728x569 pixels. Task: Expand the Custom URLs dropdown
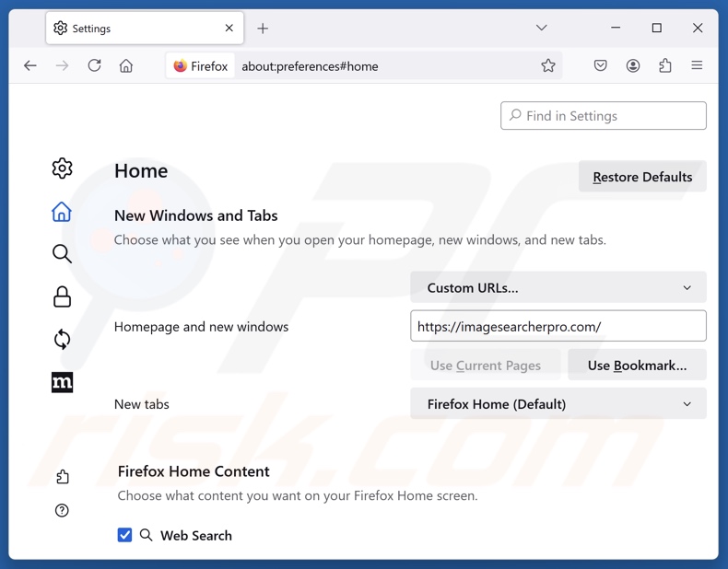[558, 287]
